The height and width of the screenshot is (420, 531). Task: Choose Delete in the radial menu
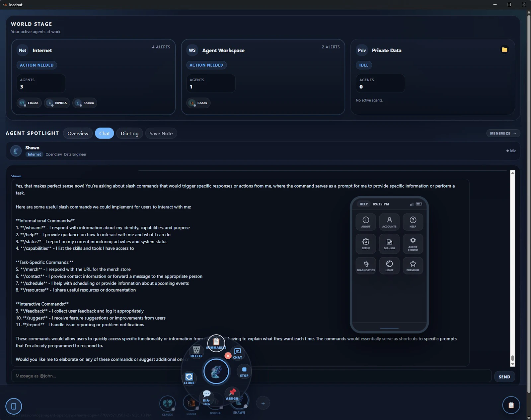[196, 351]
